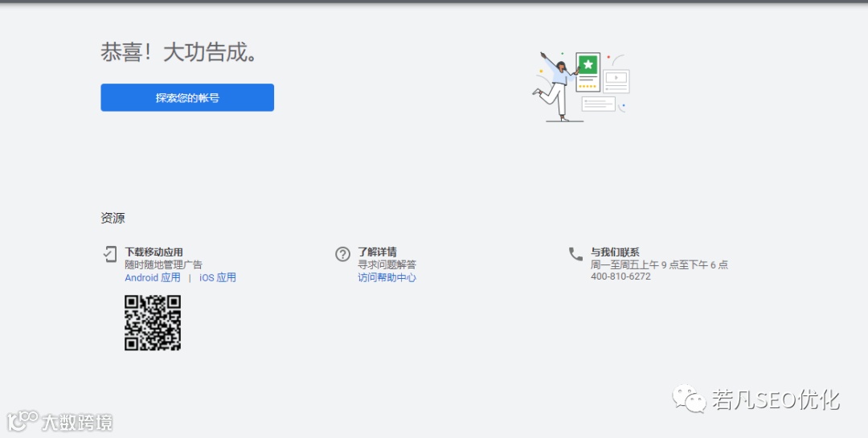Open the iOS 应用 link
The width and height of the screenshot is (868, 438).
point(218,277)
